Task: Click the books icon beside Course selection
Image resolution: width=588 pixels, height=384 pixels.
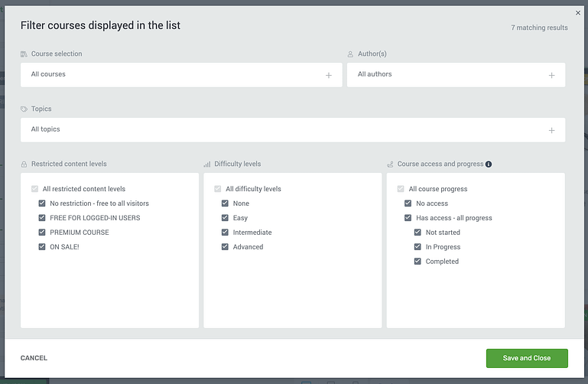Action: coord(24,54)
